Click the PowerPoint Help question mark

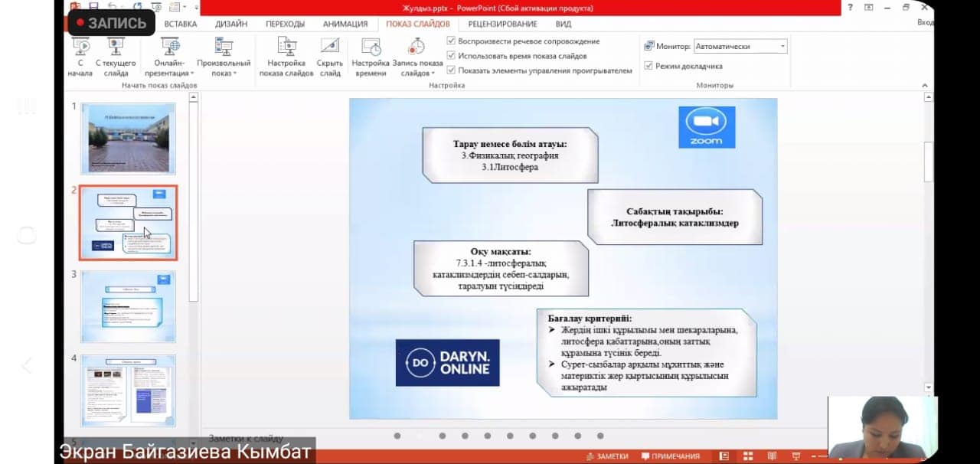[x=851, y=8]
